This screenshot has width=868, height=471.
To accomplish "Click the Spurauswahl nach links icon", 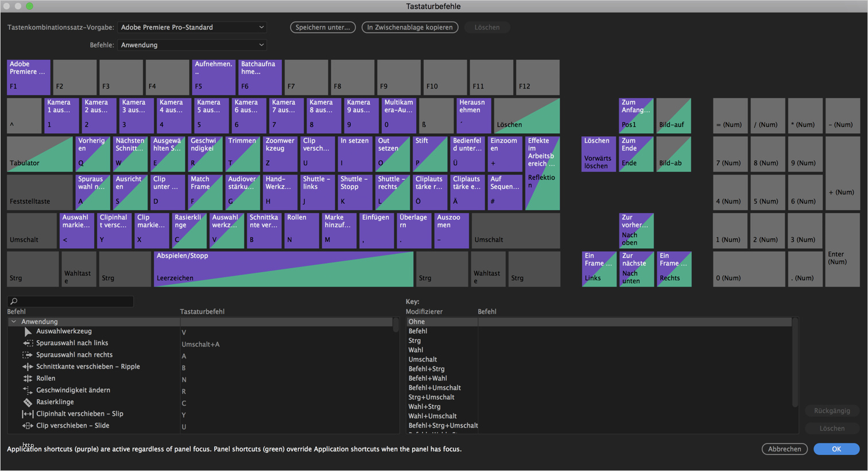I will coord(28,343).
